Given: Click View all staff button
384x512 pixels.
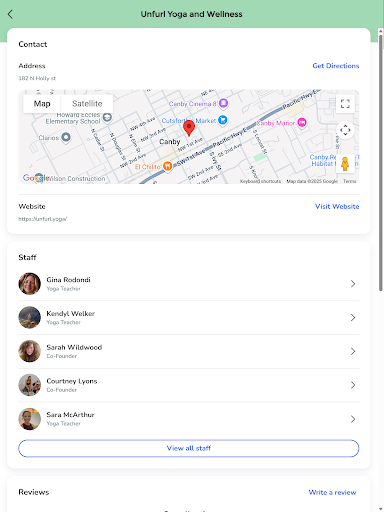Looking at the screenshot, I should tap(189, 448).
